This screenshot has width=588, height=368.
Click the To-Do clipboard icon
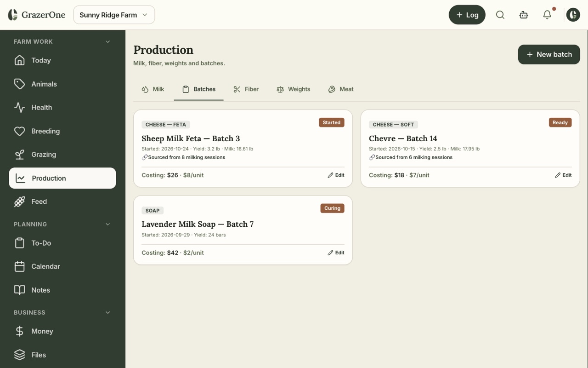[19, 243]
